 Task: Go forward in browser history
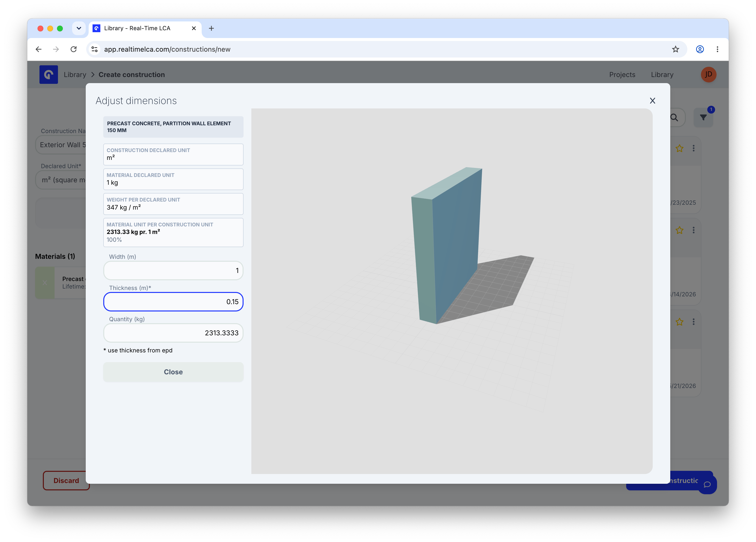coord(56,49)
